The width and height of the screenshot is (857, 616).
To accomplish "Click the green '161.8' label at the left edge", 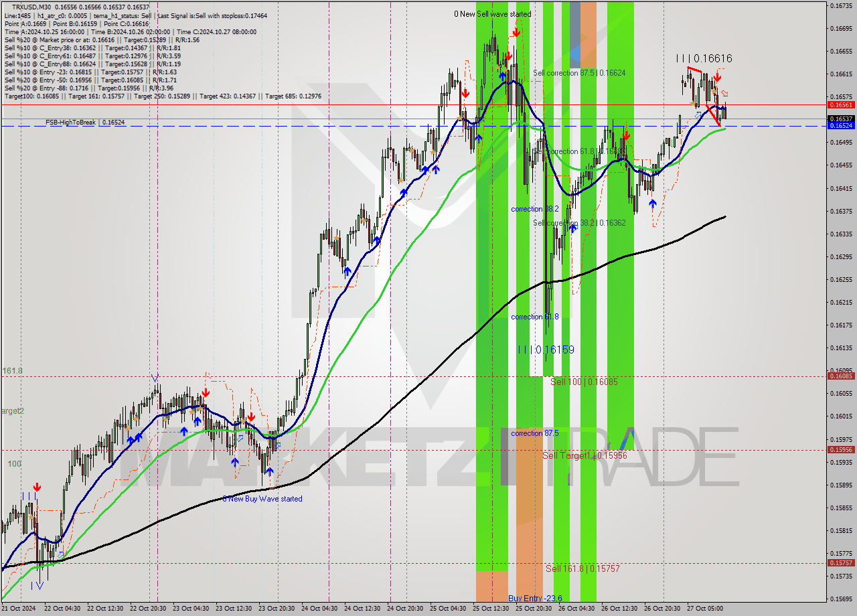I will point(12,370).
